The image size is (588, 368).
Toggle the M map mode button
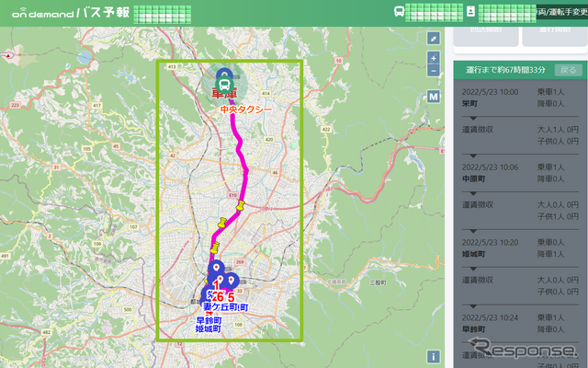point(434,97)
